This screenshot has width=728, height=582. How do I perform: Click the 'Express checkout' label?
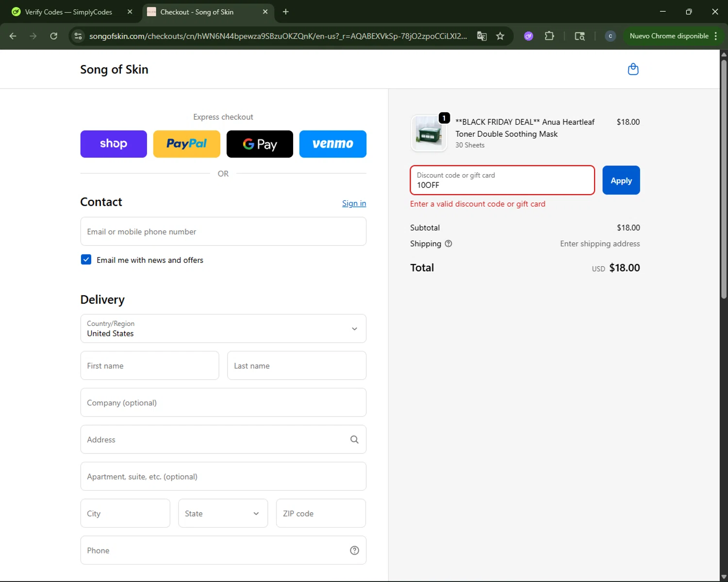point(223,117)
